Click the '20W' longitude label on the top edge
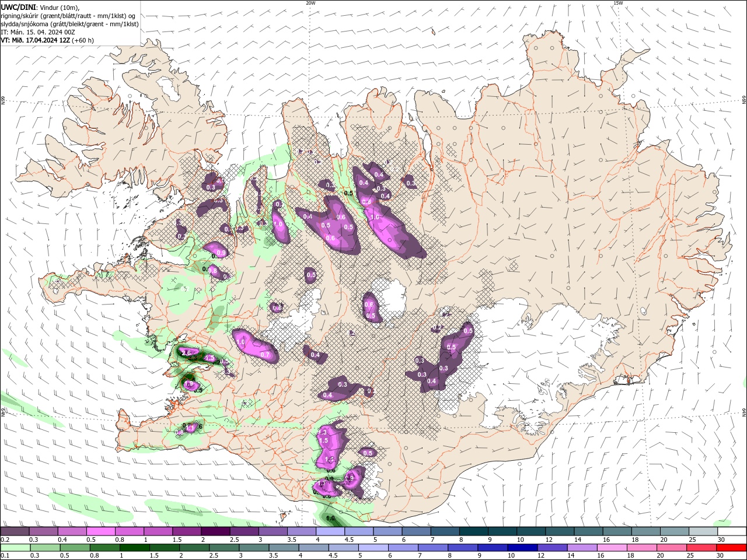Screen dimensions: 747x560 [x=310, y=3]
